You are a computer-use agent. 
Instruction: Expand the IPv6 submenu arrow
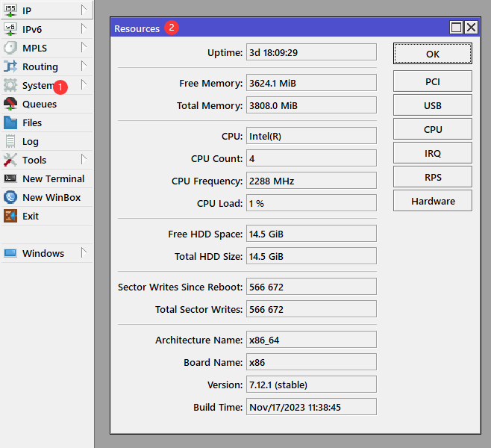pyautogui.click(x=84, y=29)
